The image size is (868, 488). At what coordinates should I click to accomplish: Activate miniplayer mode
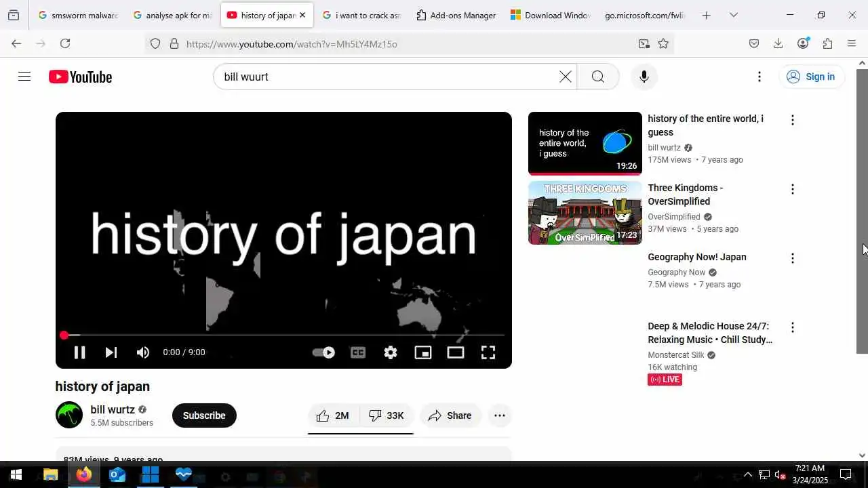click(423, 352)
